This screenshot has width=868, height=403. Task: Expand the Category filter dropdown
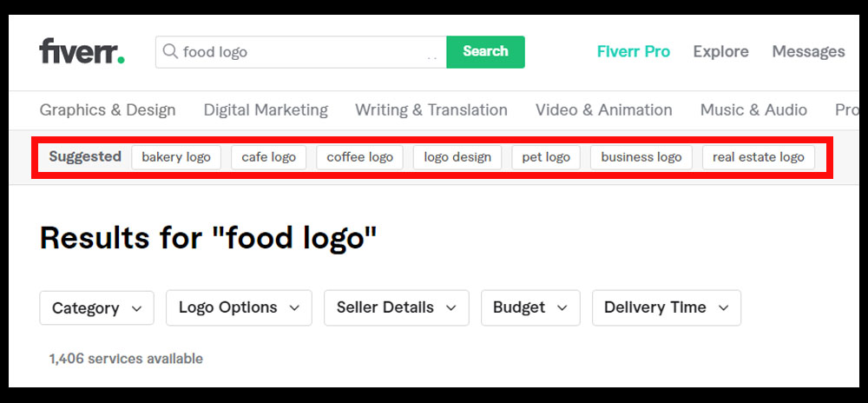point(97,307)
